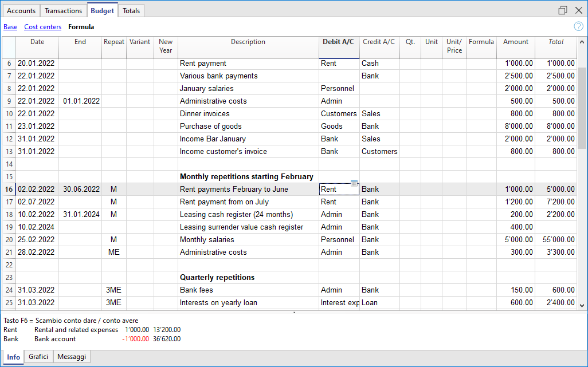Screen dimensions: 588x367
Task: Click the restore window icon
Action: pos(563,10)
